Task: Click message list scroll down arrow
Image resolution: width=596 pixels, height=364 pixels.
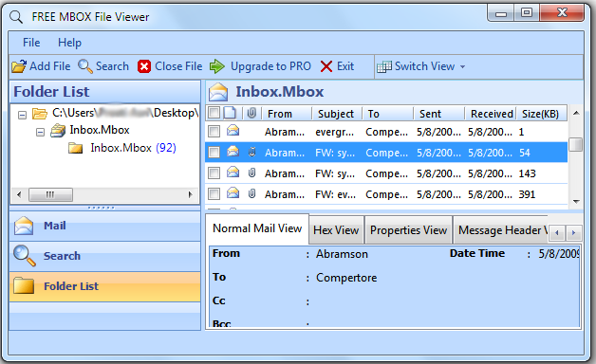Action: coord(576,201)
